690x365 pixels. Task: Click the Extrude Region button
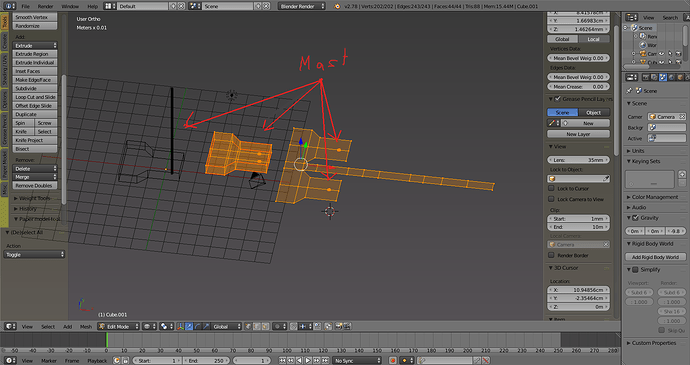pos(35,54)
